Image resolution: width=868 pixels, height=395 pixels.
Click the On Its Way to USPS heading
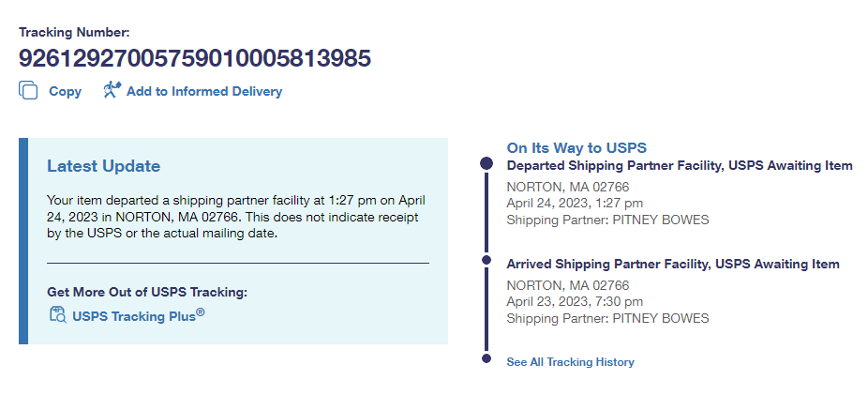[x=576, y=148]
